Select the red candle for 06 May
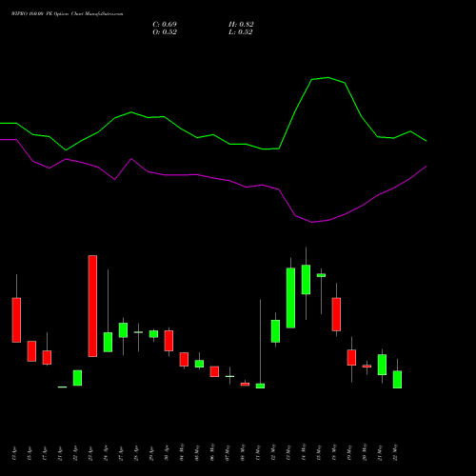Screen dimensions: 476x476 (x=214, y=371)
